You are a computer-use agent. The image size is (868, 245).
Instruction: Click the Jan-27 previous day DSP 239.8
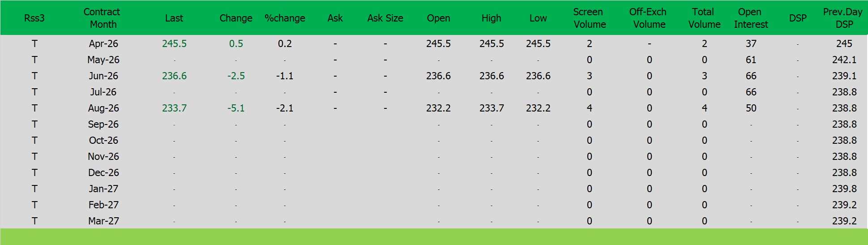point(844,189)
